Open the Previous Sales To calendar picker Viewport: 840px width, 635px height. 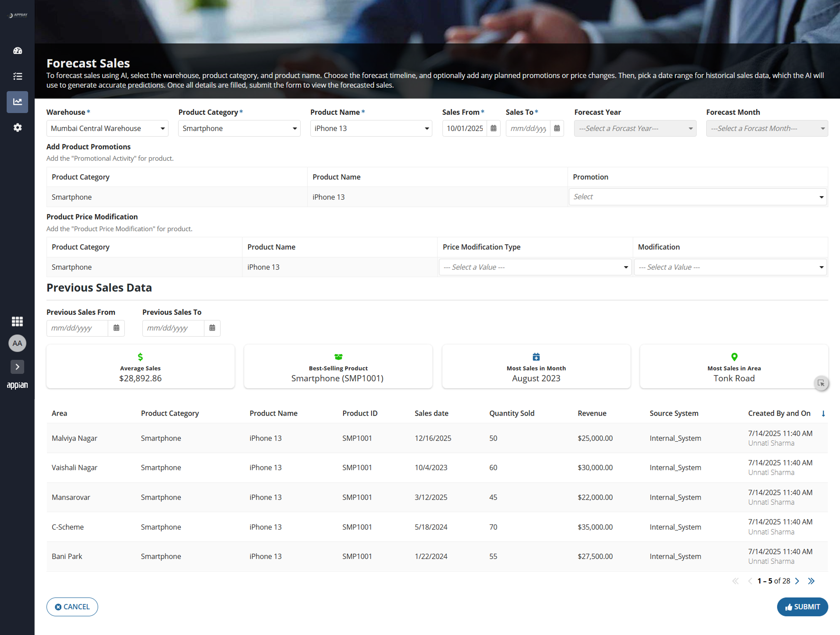coord(212,328)
